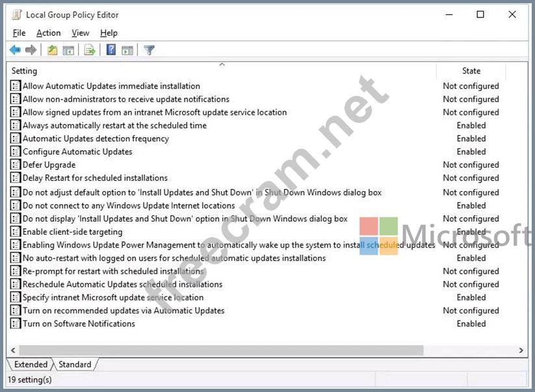Click Enabled state of Specify intranet Microsoft update row
The width and height of the screenshot is (535, 392).
[x=471, y=297]
